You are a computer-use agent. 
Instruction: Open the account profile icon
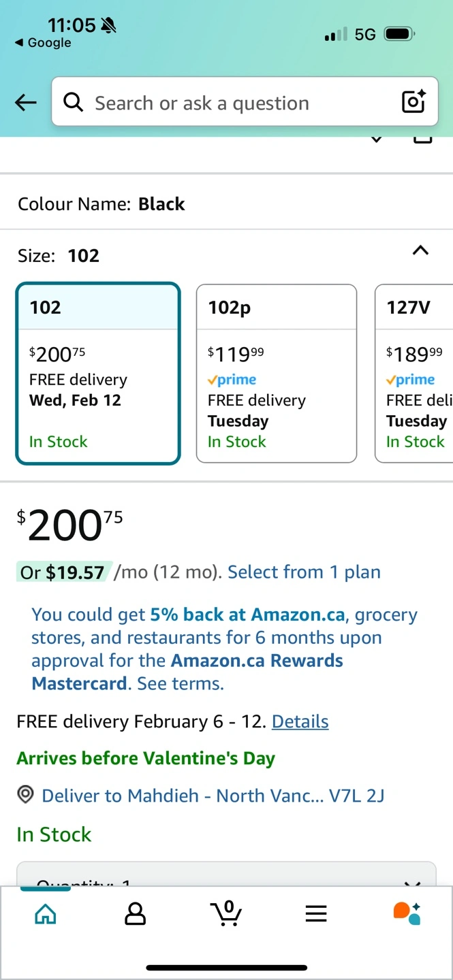point(136,914)
